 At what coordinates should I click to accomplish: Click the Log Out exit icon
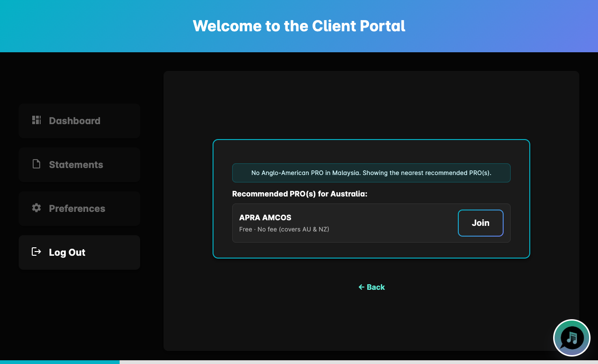point(36,252)
